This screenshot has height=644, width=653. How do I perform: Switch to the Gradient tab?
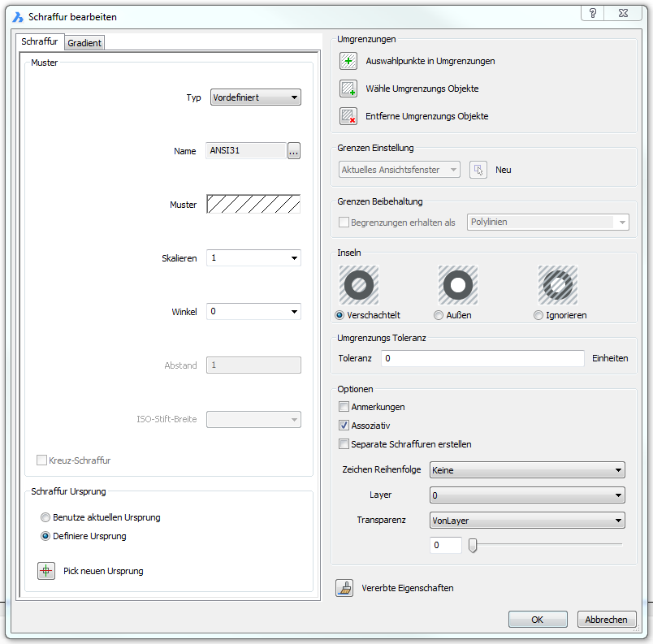click(84, 43)
